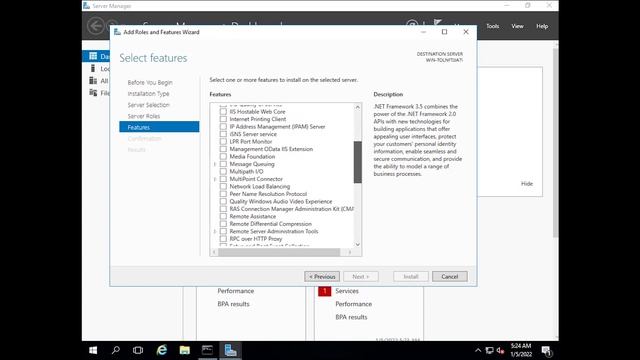Open the Action Center notification icon
The height and width of the screenshot is (360, 640).
click(547, 350)
